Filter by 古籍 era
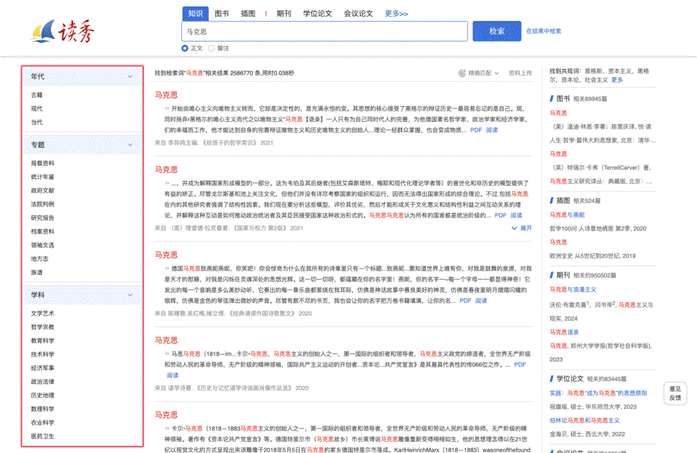Screen dimensions: 697x453 pyautogui.click(x=37, y=95)
